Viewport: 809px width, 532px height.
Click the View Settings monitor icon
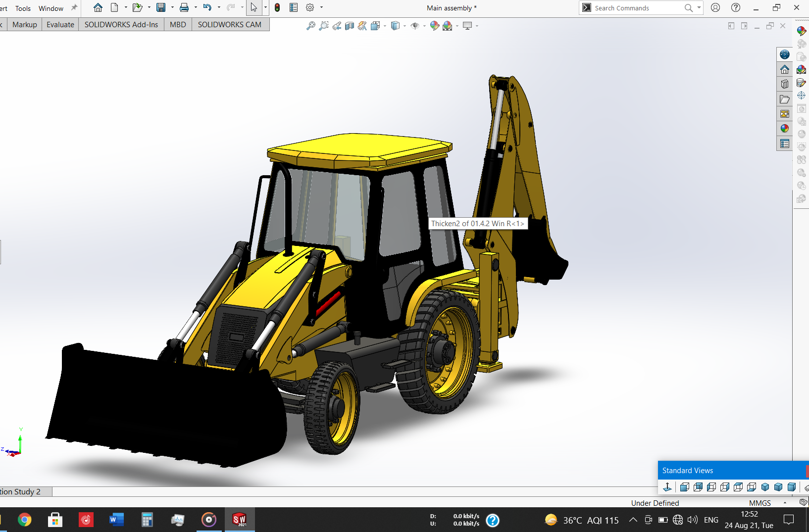(x=467, y=26)
